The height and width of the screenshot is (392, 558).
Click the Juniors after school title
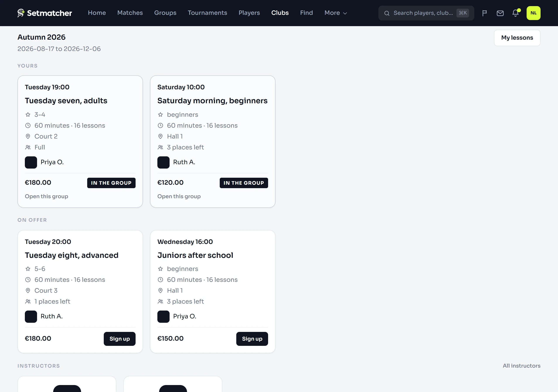tap(195, 255)
